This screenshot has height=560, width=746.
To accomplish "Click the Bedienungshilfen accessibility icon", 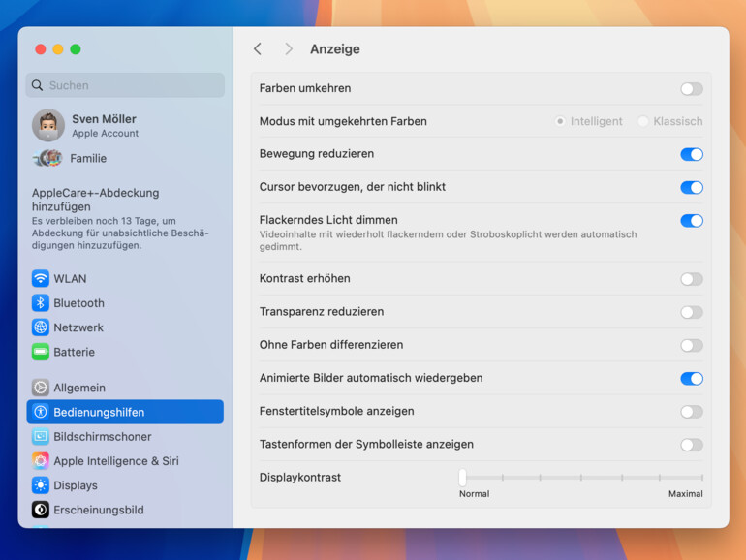I will 41,412.
